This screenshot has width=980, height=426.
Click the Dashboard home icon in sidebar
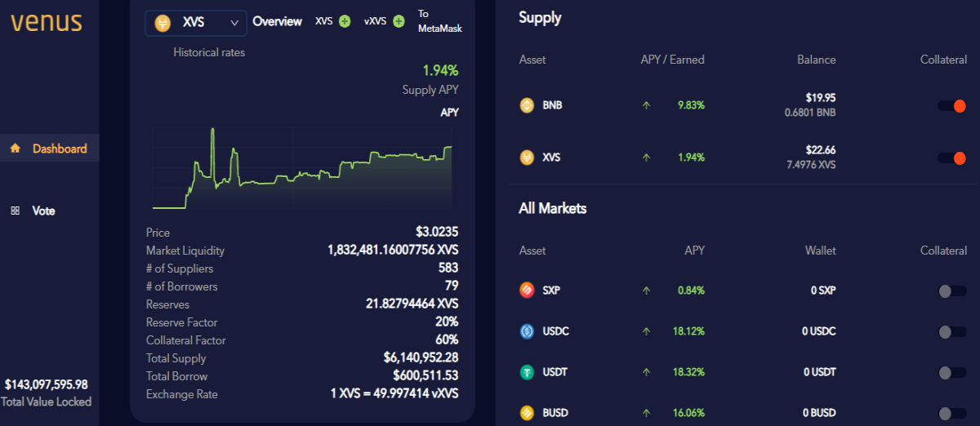[15, 149]
